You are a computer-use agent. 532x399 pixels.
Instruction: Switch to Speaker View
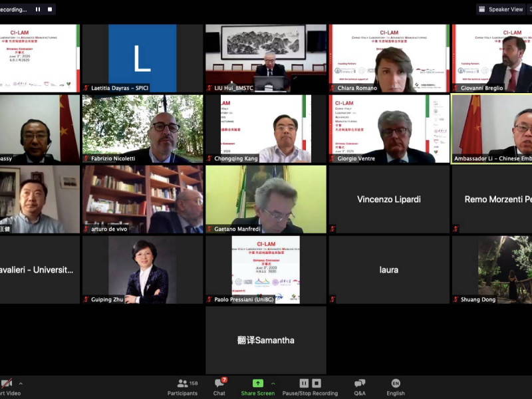click(501, 9)
